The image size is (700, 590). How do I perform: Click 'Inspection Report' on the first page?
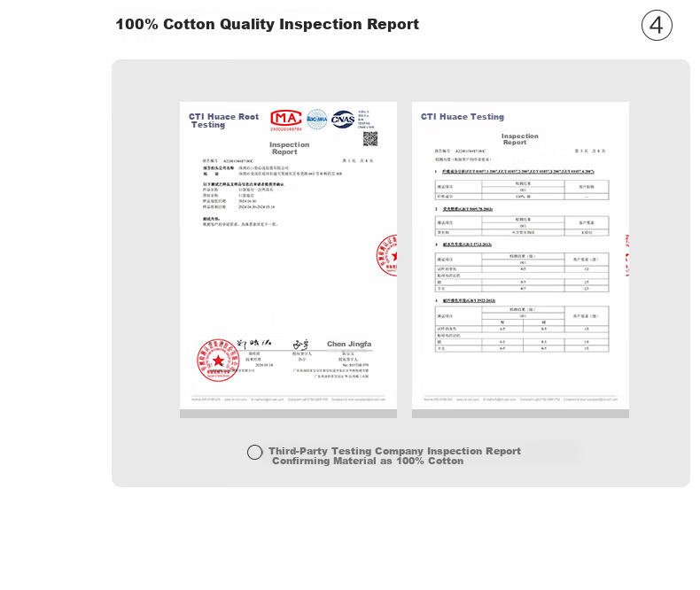click(x=289, y=148)
